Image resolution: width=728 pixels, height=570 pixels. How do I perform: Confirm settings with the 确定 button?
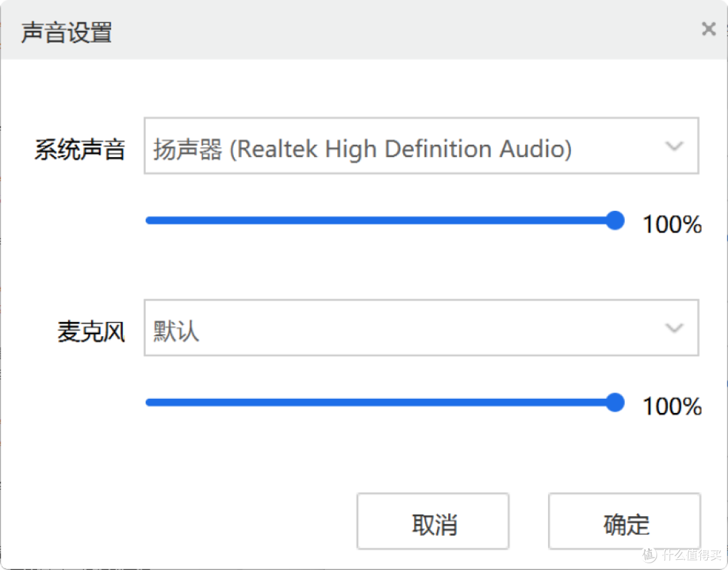(624, 521)
